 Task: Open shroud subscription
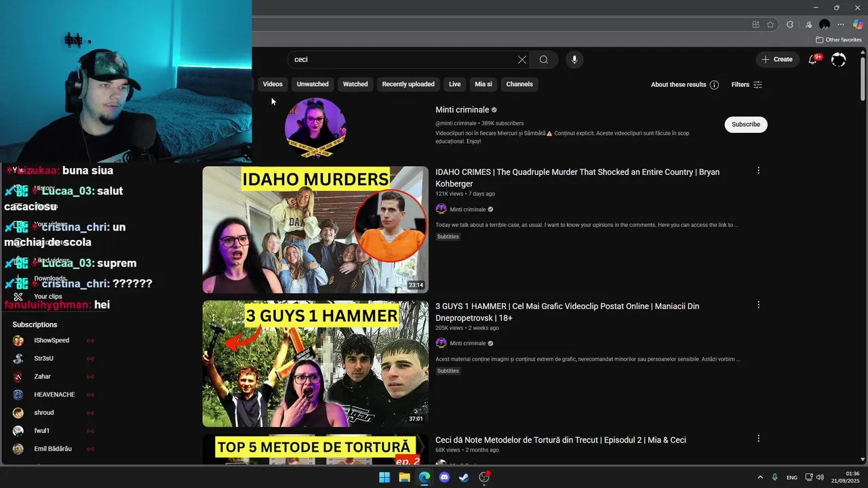(x=44, y=413)
